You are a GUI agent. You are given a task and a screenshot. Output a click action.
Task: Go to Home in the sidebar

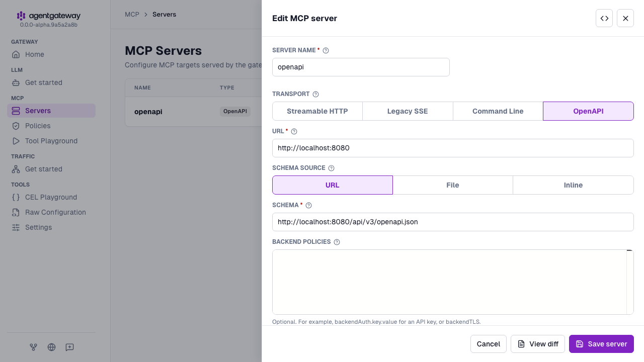[x=51, y=54]
